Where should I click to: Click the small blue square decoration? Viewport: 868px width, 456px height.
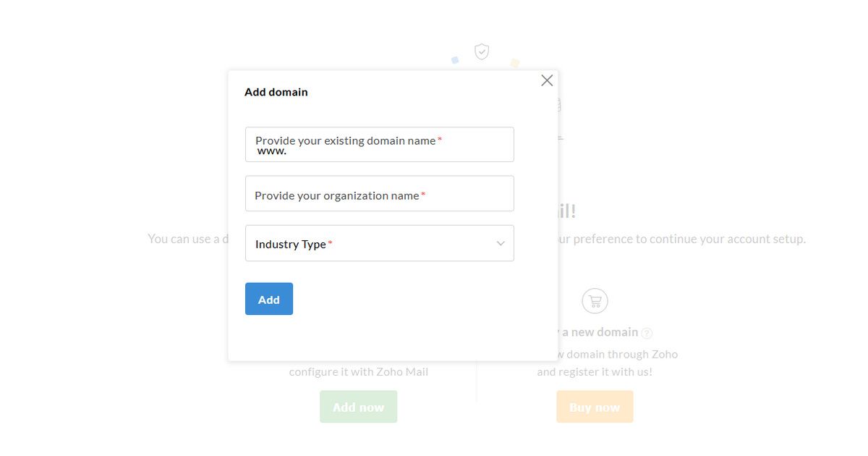(455, 61)
